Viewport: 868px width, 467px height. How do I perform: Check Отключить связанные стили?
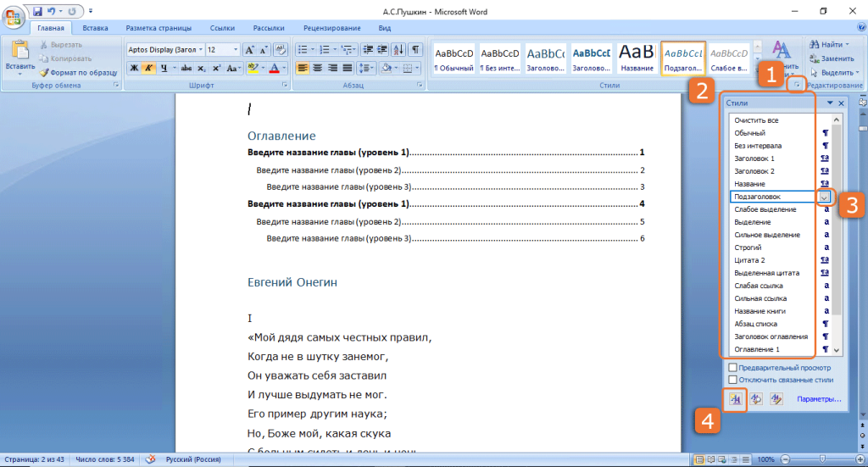tap(732, 380)
